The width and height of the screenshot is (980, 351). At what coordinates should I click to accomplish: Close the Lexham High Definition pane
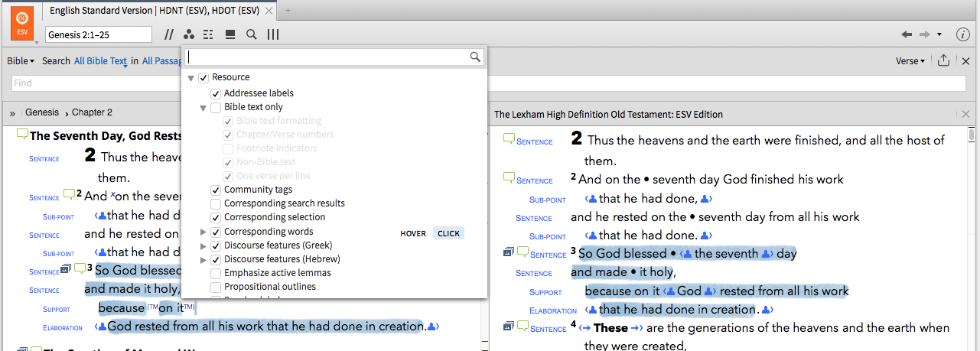[965, 114]
